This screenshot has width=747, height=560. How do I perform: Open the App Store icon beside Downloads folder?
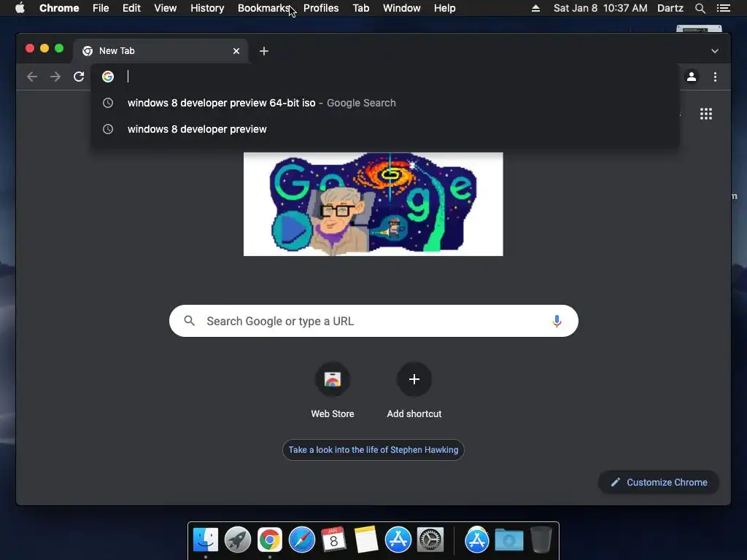(477, 540)
